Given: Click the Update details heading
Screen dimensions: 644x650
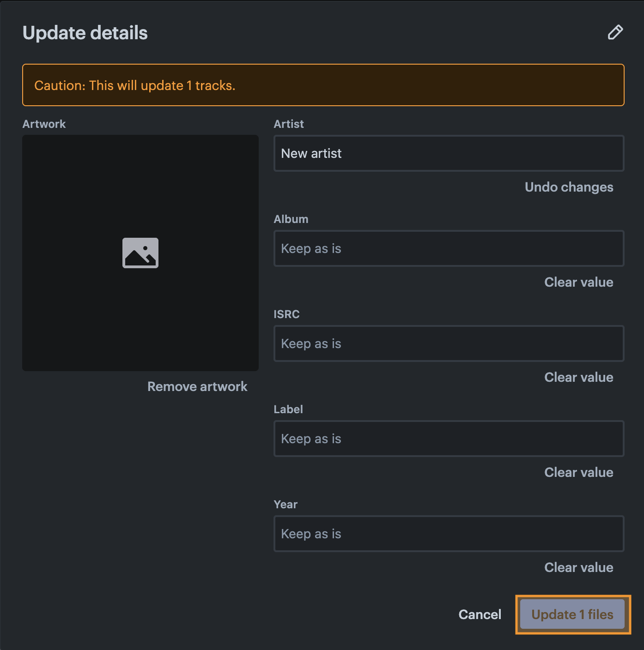Looking at the screenshot, I should 85,33.
